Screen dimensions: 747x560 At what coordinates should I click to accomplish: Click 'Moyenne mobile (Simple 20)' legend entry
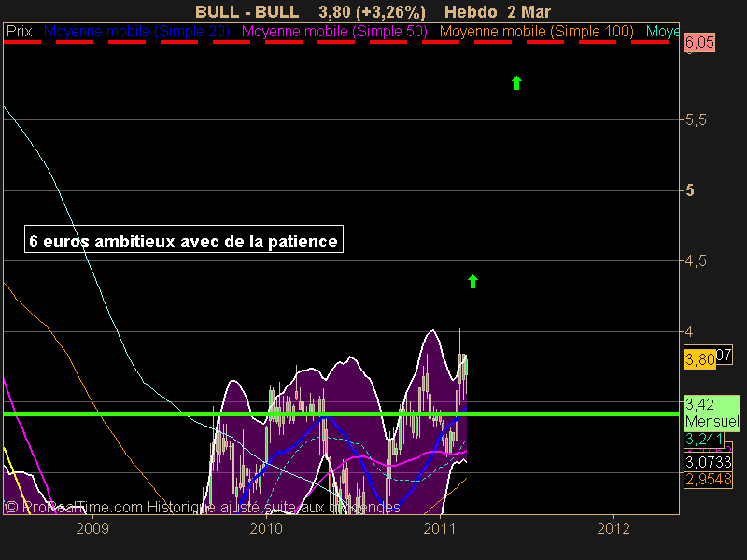coord(136,32)
